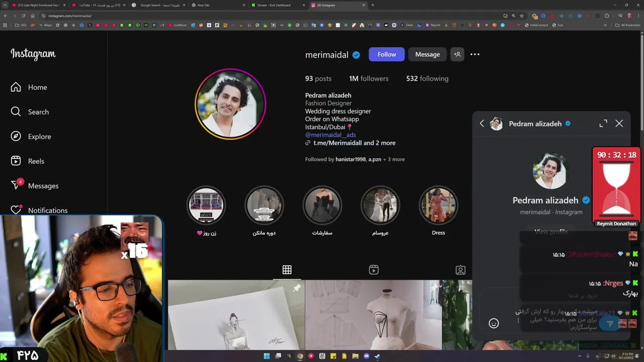Open the 'عروسام' story highlight
Image resolution: width=644 pixels, height=362 pixels.
380,211
